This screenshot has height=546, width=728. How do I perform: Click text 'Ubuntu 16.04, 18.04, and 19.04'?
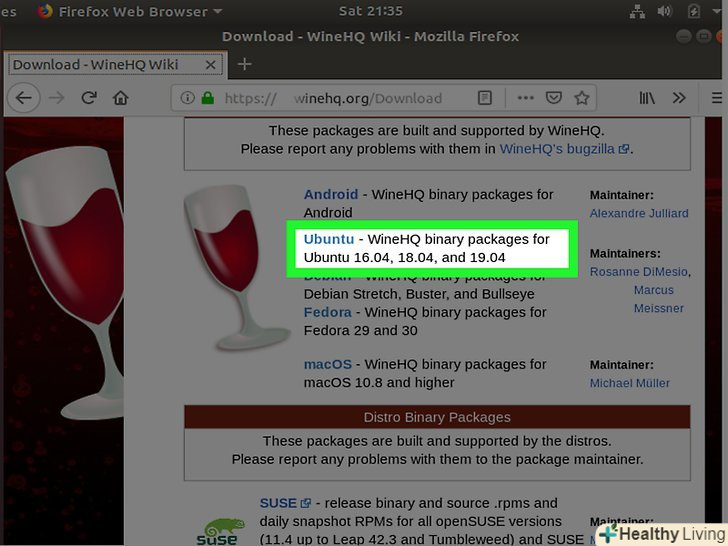pos(404,257)
